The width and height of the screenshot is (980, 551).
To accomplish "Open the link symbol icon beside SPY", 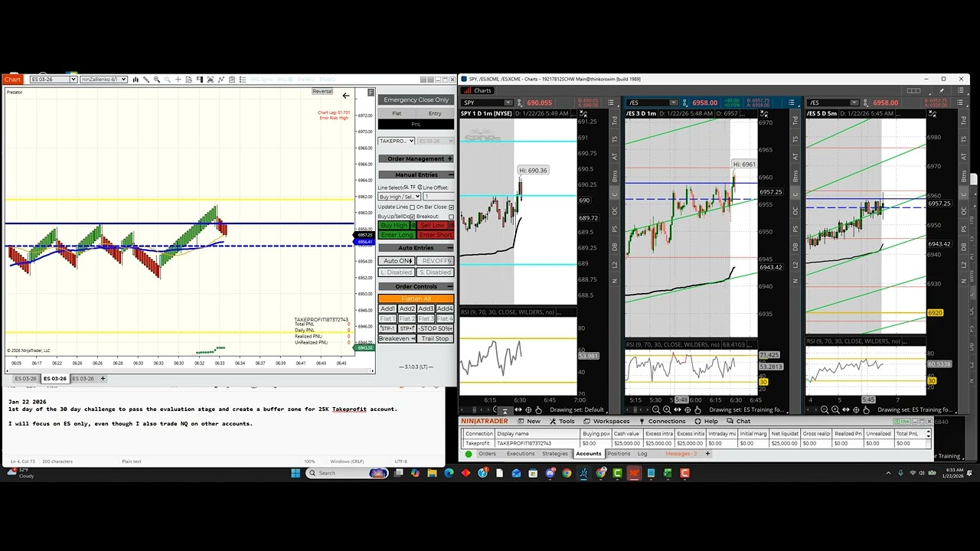I will tap(520, 103).
